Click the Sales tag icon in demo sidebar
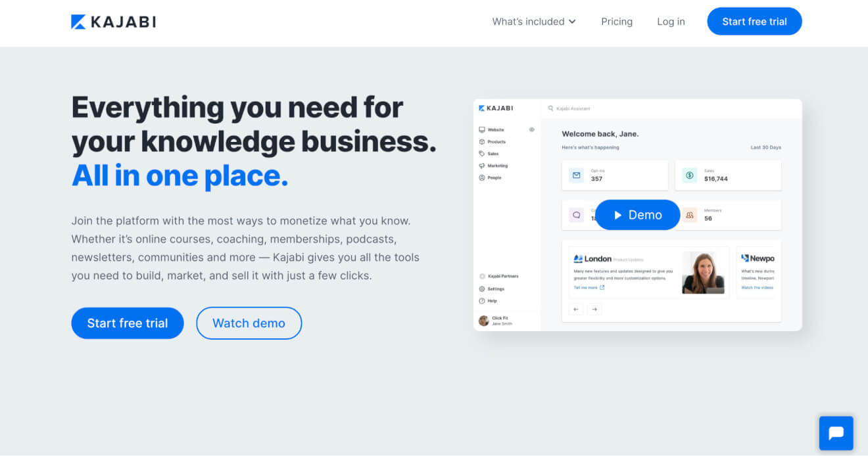 (482, 154)
